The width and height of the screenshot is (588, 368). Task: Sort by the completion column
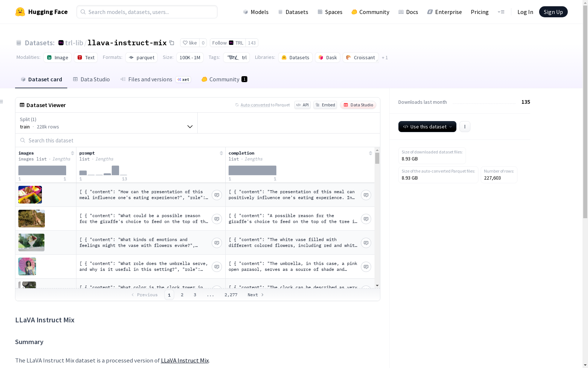click(370, 153)
